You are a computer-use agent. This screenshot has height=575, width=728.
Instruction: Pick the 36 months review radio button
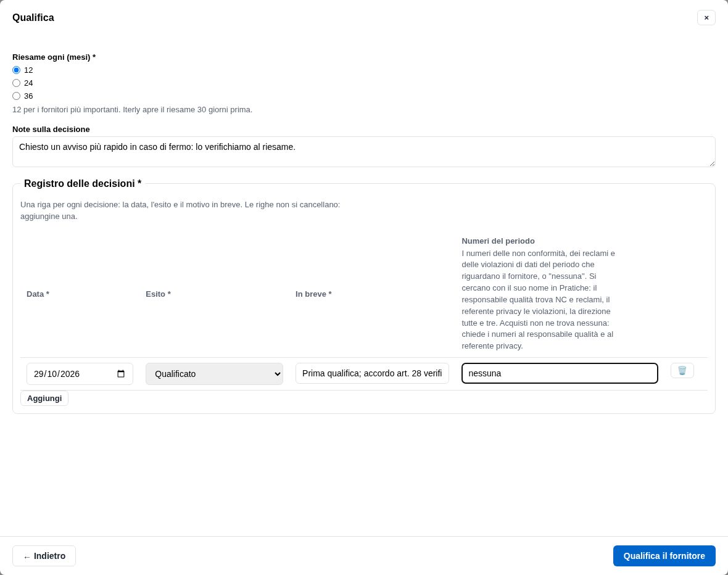(x=16, y=96)
